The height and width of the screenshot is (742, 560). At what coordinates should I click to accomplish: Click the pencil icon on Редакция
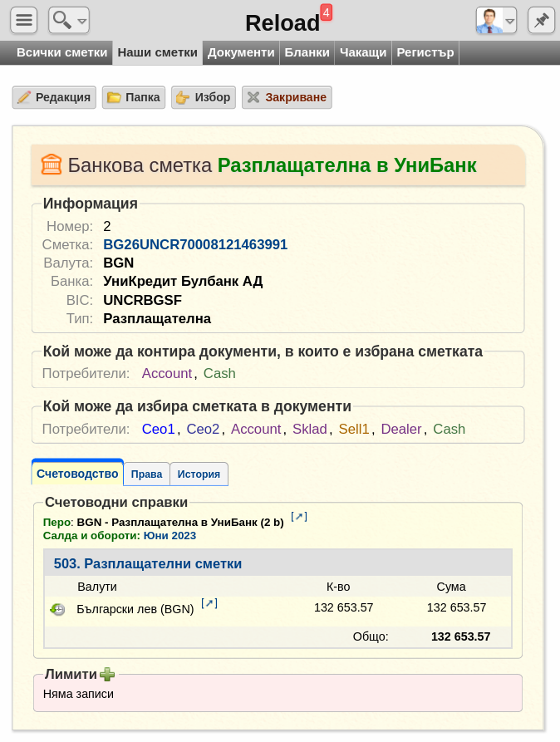pyautogui.click(x=24, y=97)
